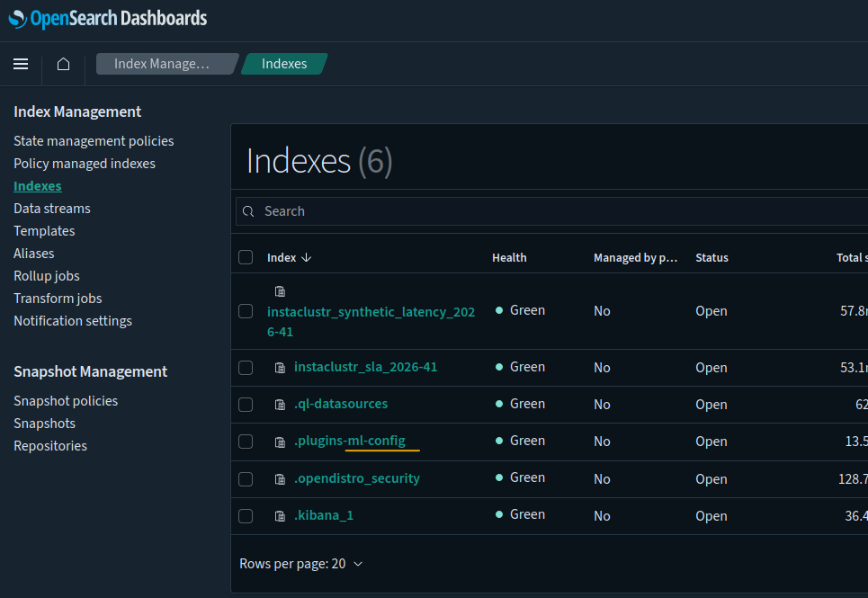Open instaclustr_synthetic_latency_2026-41 index link
The image size is (868, 598).
click(x=371, y=322)
